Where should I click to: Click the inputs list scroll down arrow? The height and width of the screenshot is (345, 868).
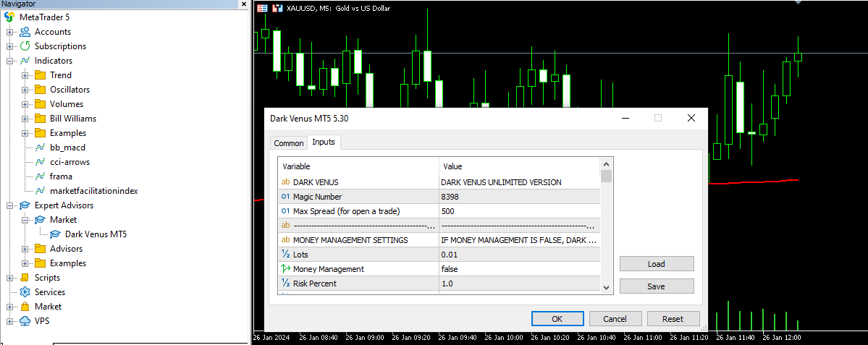click(606, 288)
